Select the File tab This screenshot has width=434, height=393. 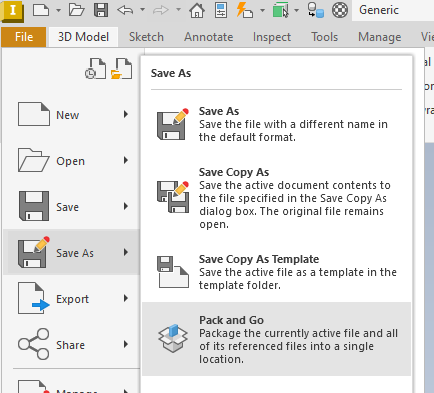tap(24, 37)
